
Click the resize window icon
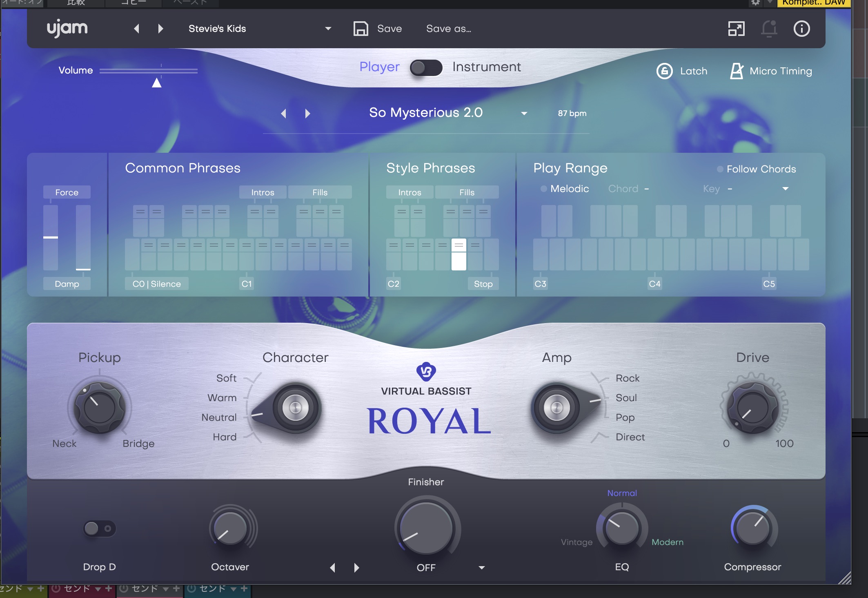[x=736, y=29]
